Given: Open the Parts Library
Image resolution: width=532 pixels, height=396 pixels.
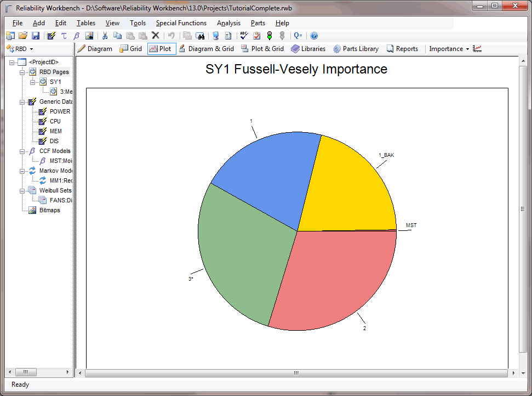Looking at the screenshot, I should tap(355, 49).
